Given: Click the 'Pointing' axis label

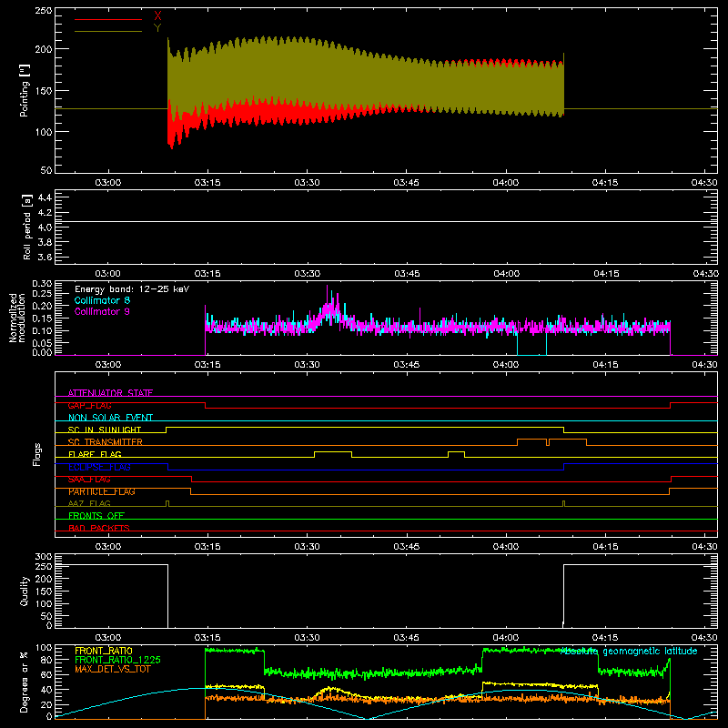Looking at the screenshot, I should click(x=25, y=90).
